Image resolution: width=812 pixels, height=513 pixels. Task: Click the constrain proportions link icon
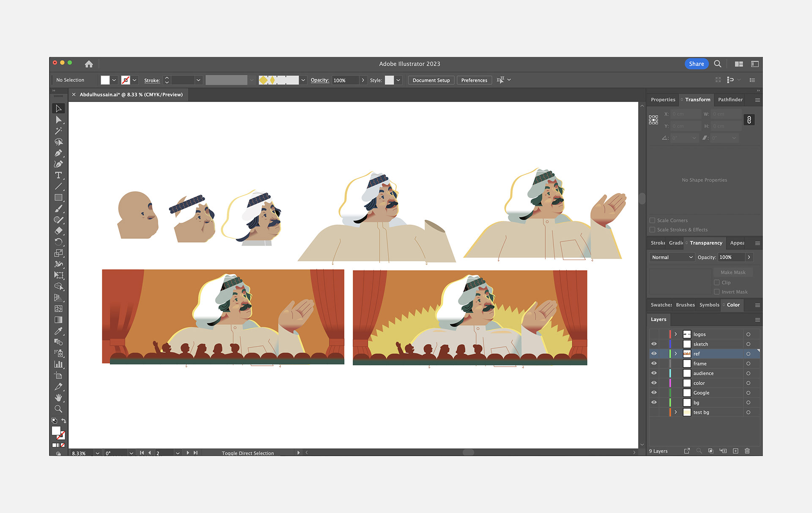[x=749, y=120]
